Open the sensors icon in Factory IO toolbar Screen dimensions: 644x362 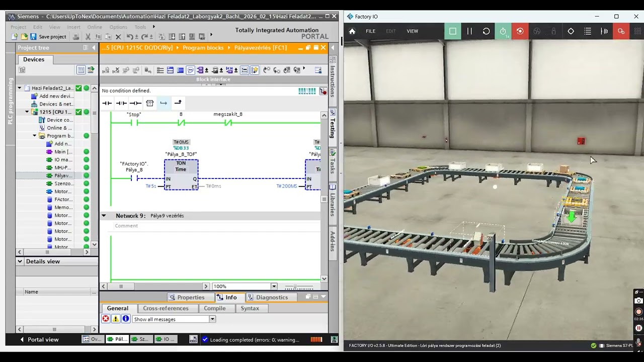[604, 31]
